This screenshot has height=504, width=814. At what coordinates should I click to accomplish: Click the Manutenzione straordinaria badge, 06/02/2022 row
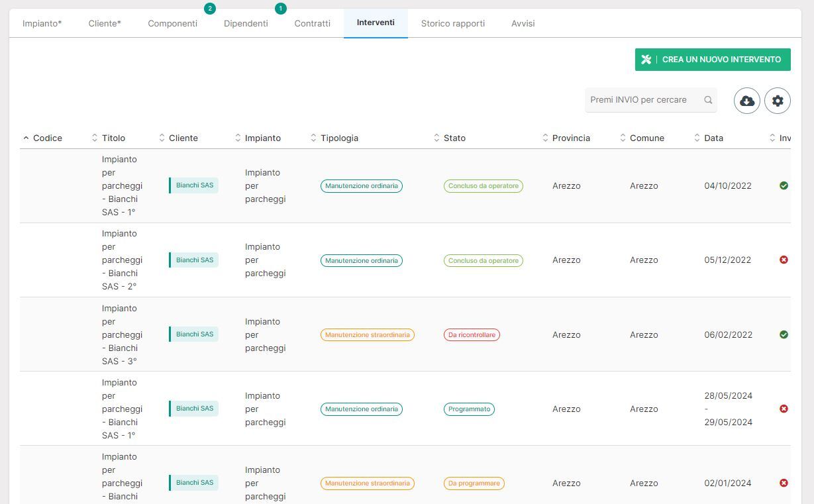pos(367,335)
